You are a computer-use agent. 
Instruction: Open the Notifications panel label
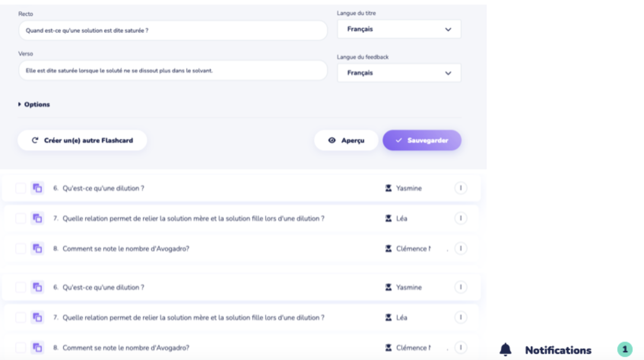coord(558,350)
